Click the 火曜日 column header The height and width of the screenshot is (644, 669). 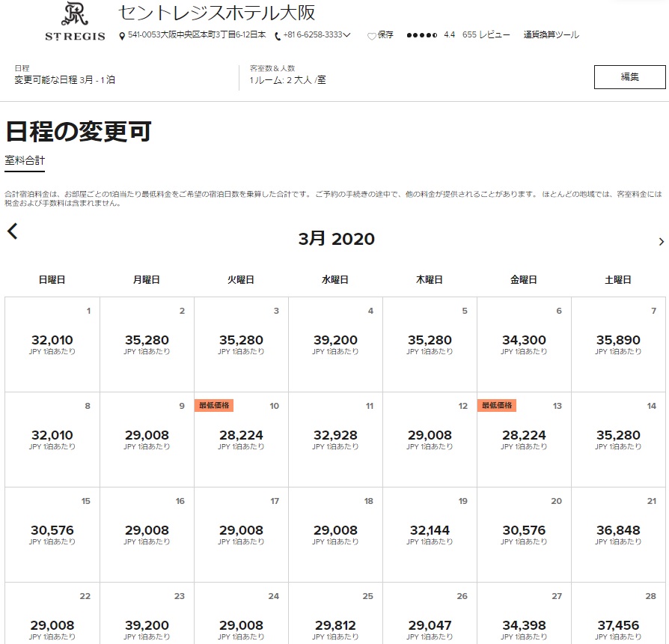click(241, 280)
